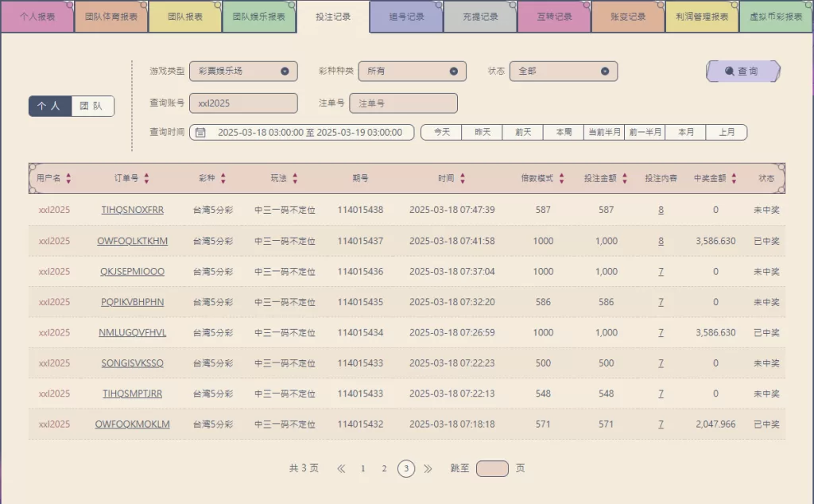
Task: Filter time range to 昨天
Action: [483, 132]
